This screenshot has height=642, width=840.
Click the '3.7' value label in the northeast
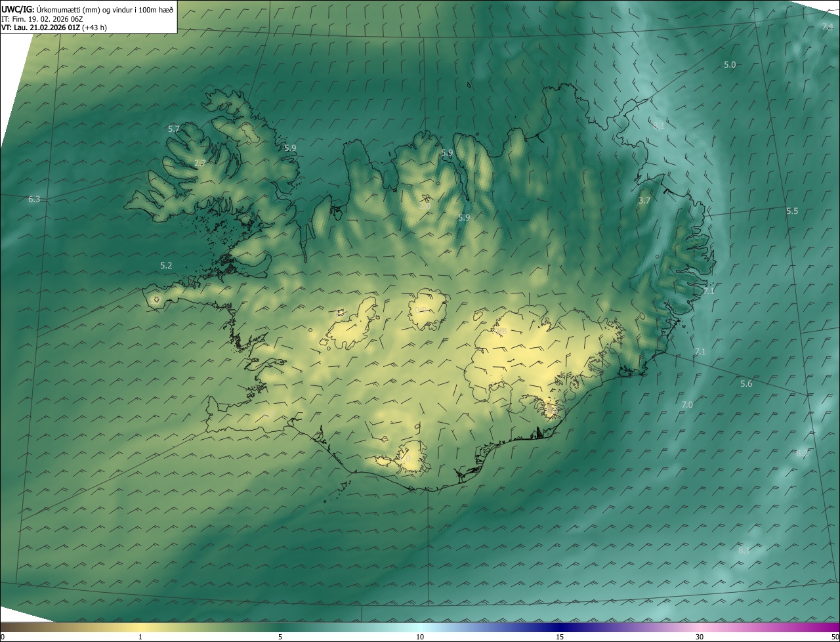[x=644, y=200]
